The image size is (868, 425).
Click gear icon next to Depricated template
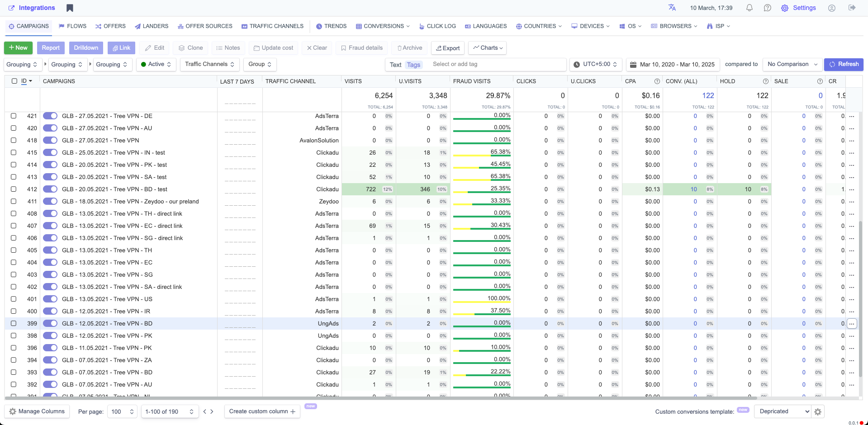(x=818, y=412)
